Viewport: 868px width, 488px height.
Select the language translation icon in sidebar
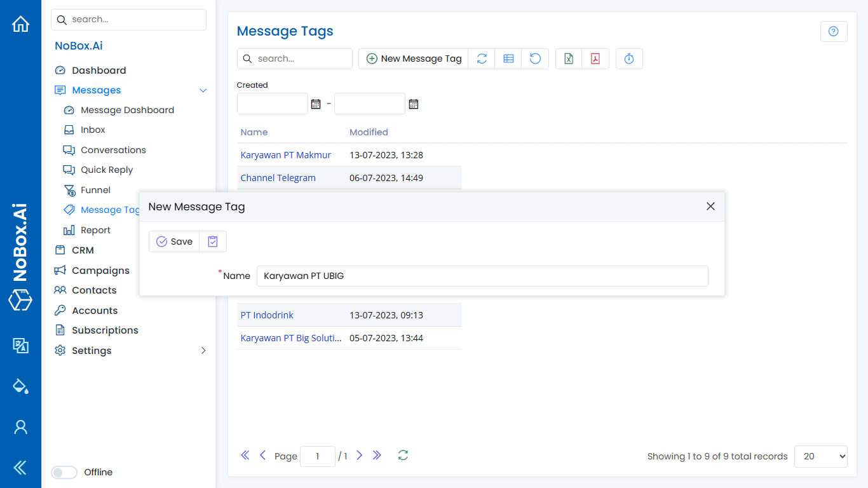pos(20,346)
